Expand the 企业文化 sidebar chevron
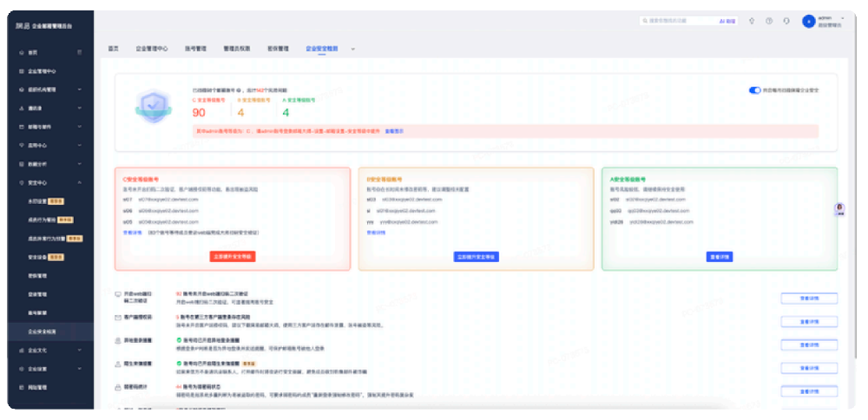The image size is (868, 420). coord(80,351)
